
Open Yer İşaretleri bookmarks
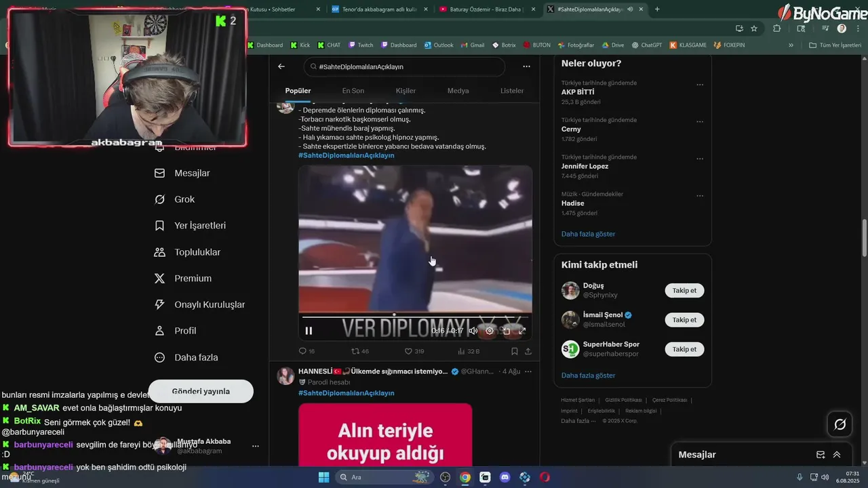tap(190, 226)
